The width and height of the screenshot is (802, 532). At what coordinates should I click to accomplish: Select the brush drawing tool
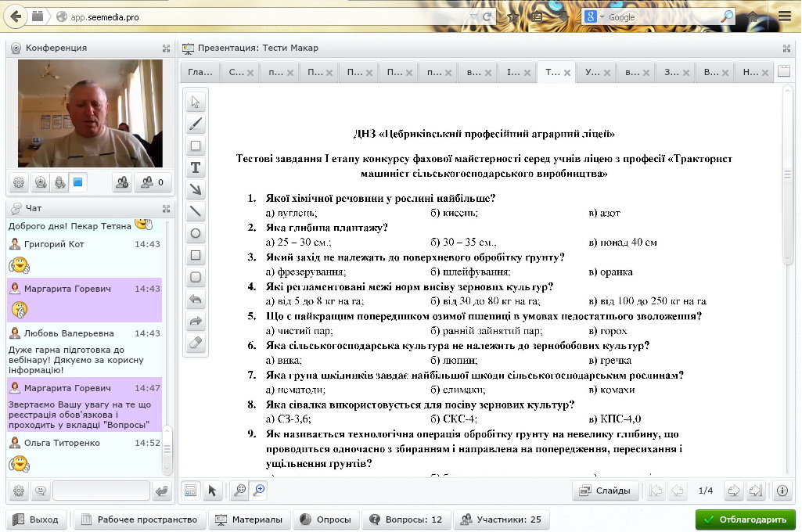click(x=196, y=124)
